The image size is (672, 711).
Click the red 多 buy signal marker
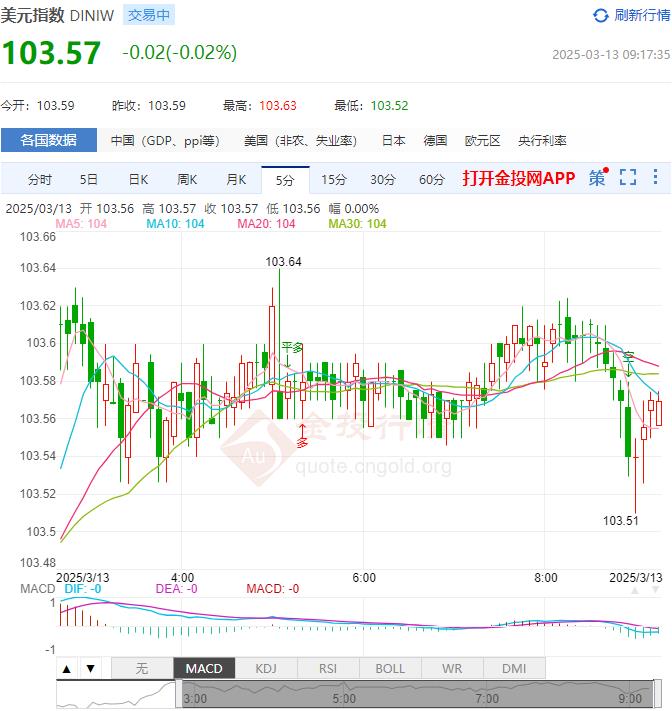(302, 442)
